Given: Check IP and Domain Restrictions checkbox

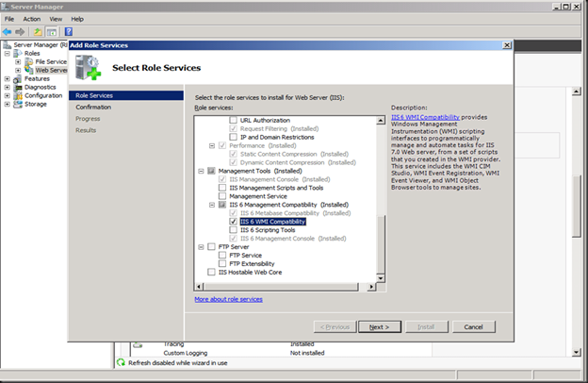Looking at the screenshot, I should tap(234, 137).
